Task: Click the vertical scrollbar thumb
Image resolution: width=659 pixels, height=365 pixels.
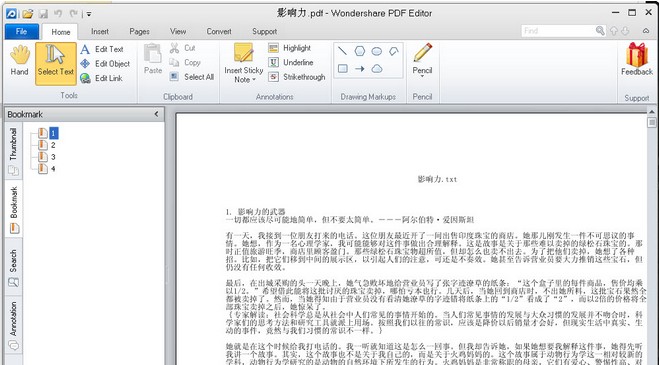Action: coord(652,122)
